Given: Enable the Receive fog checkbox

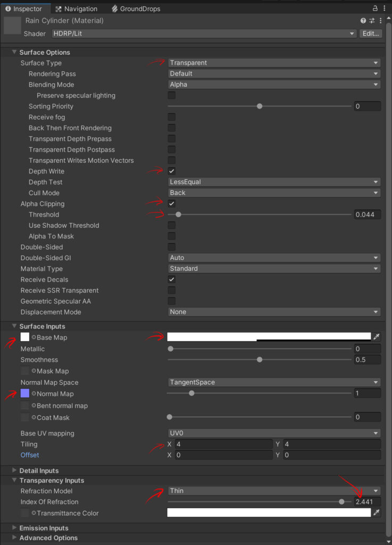Looking at the screenshot, I should 172,117.
